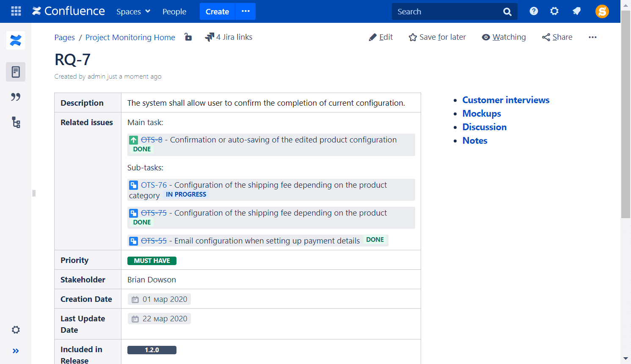The height and width of the screenshot is (364, 631).
Task: Select the blog posts quote icon in sidebar
Action: (x=16, y=97)
